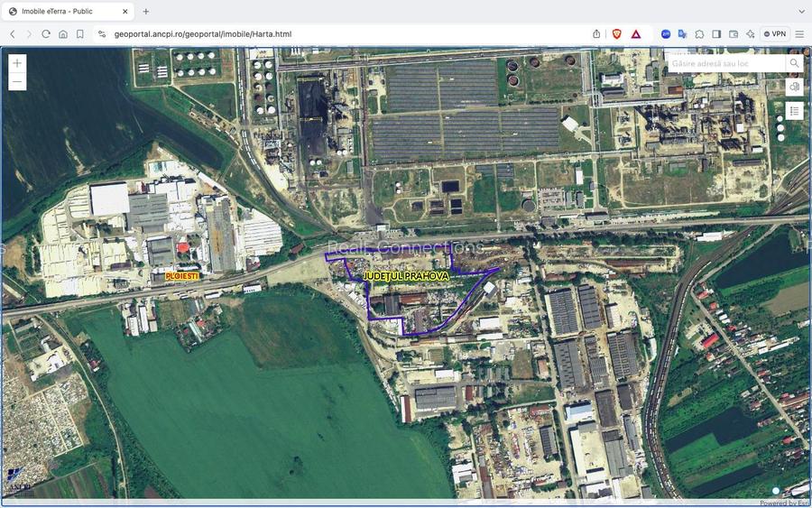Open a new browser tab
812x508 pixels.
click(146, 11)
